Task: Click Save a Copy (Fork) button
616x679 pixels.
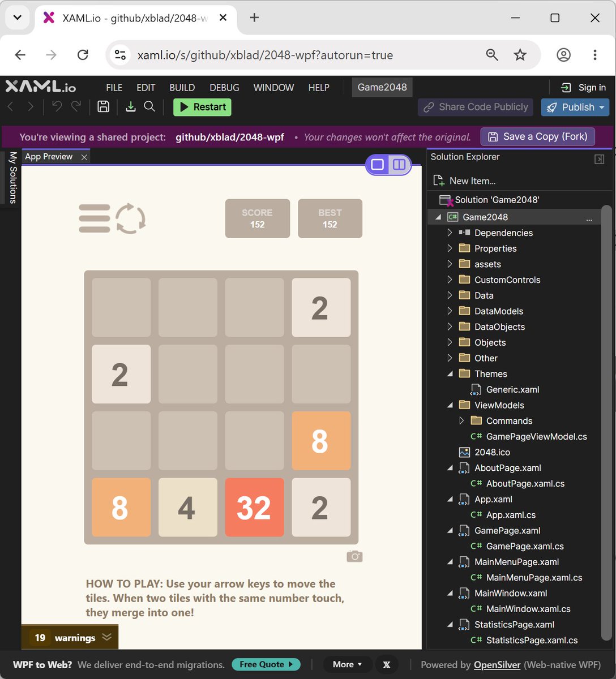Action: pyautogui.click(x=538, y=136)
